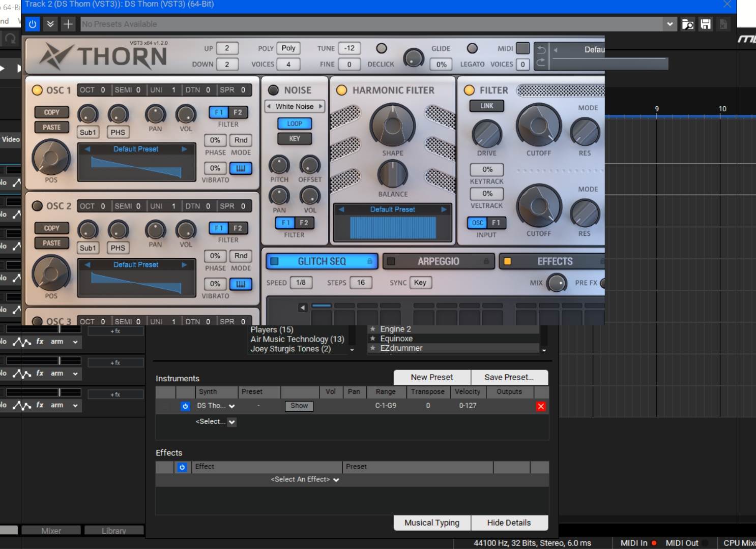Toggle the Harmonic Filter power
The height and width of the screenshot is (549, 756).
click(x=342, y=90)
